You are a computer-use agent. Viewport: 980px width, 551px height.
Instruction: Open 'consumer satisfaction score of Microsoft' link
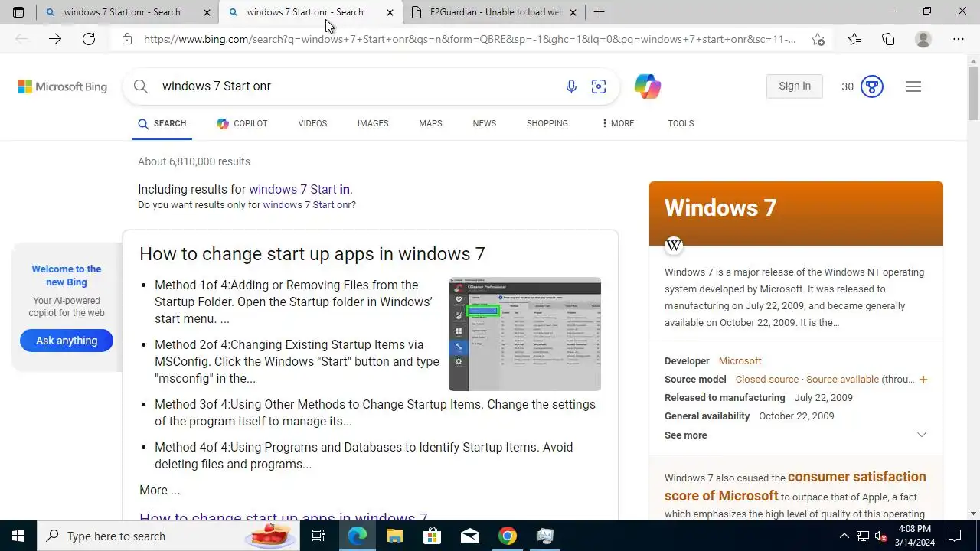[795, 486]
